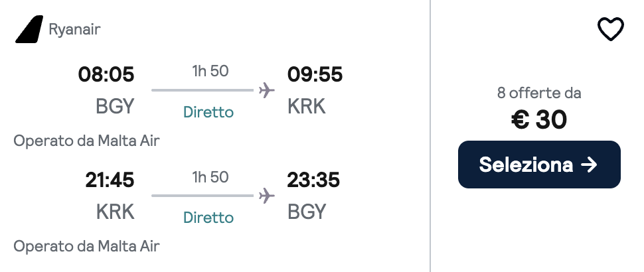The height and width of the screenshot is (272, 644).
Task: Click the Ryanair airline name
Action: point(74,30)
